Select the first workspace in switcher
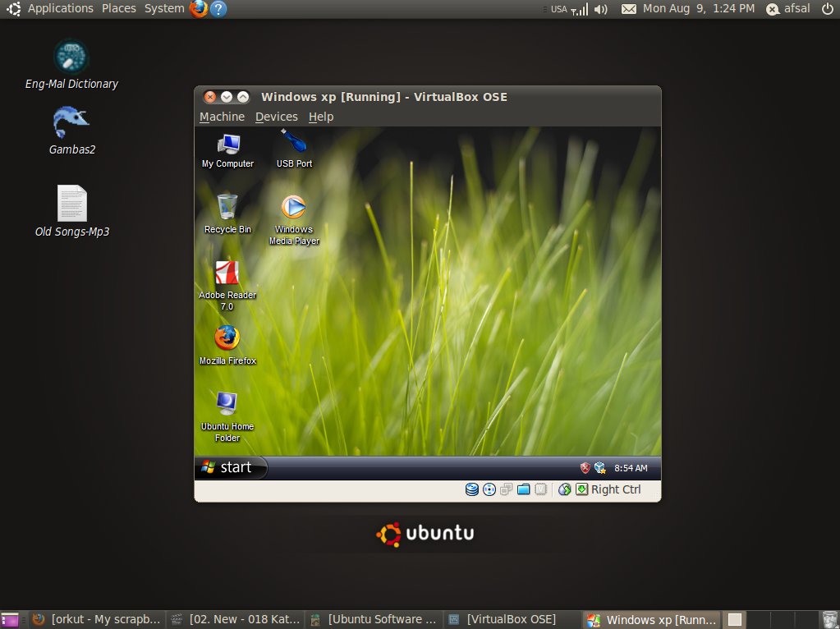 click(x=734, y=620)
